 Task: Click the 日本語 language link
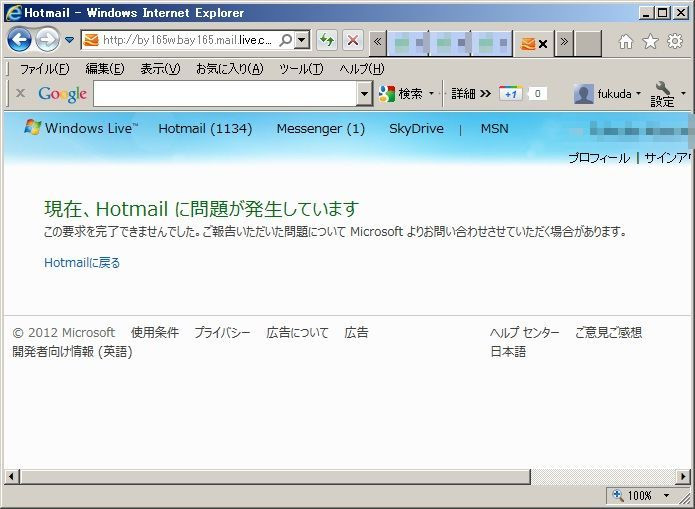[508, 352]
